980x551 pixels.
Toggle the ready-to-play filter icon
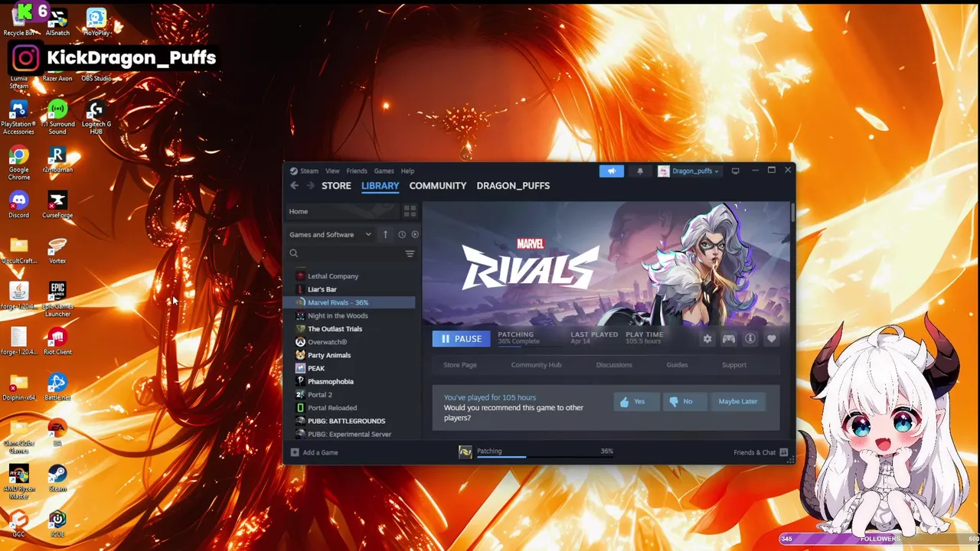click(x=415, y=234)
